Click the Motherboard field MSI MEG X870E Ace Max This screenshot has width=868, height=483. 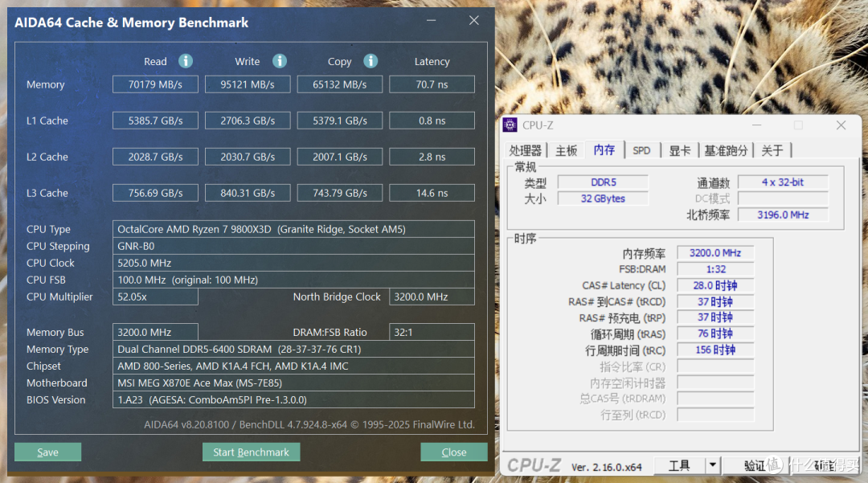[x=293, y=383]
